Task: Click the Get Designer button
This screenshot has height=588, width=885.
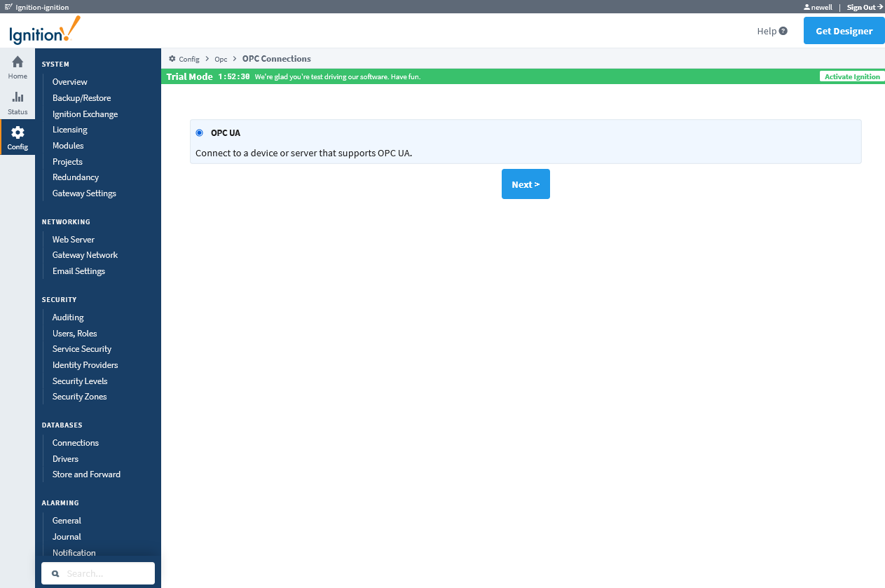Action: point(844,31)
